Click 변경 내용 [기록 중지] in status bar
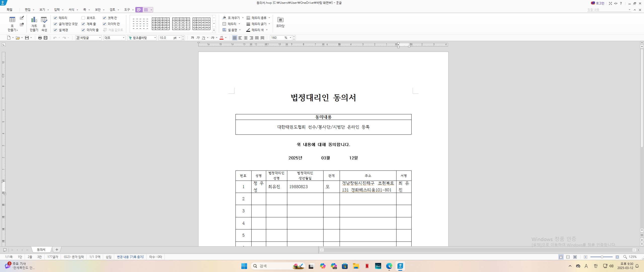Viewport: 644px width, 272px height. click(130, 257)
